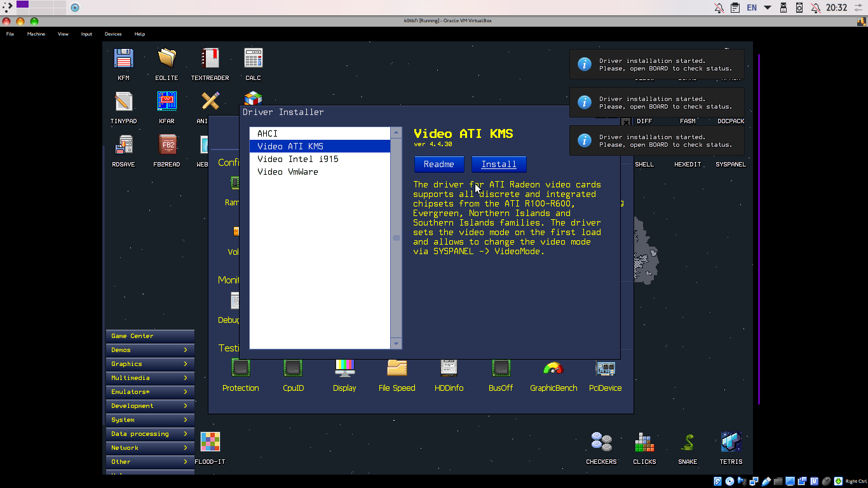Expand the Demos submenu
This screenshot has width=868, height=488.
click(150, 350)
